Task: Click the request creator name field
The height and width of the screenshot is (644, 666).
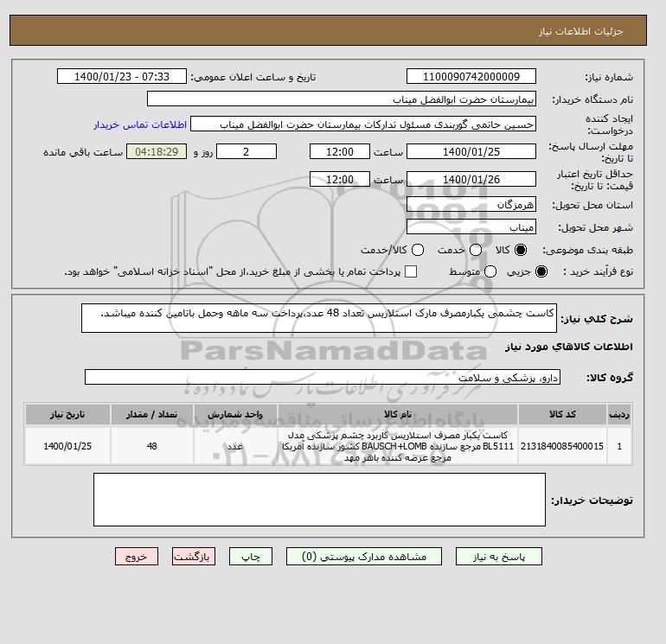Action: pyautogui.click(x=363, y=124)
